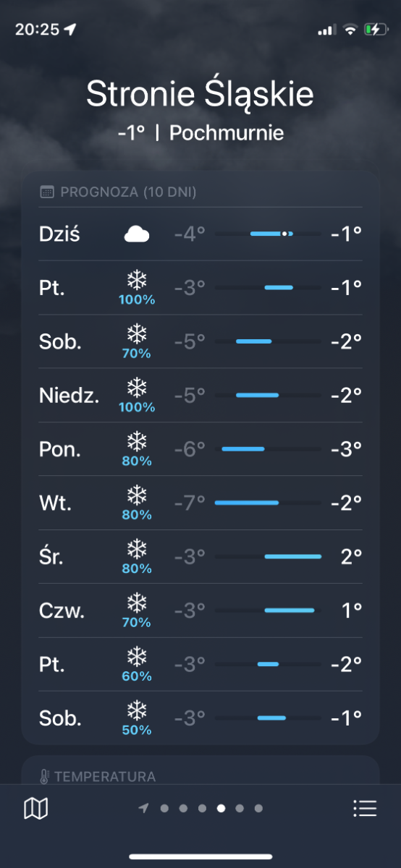Go to current location page indicator arrow
The width and height of the screenshot is (401, 868).
[x=144, y=808]
